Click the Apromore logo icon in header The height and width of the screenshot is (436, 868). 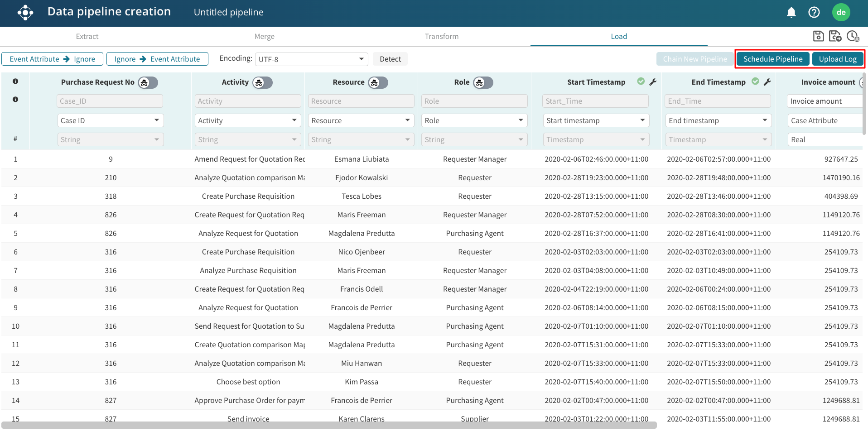point(25,12)
